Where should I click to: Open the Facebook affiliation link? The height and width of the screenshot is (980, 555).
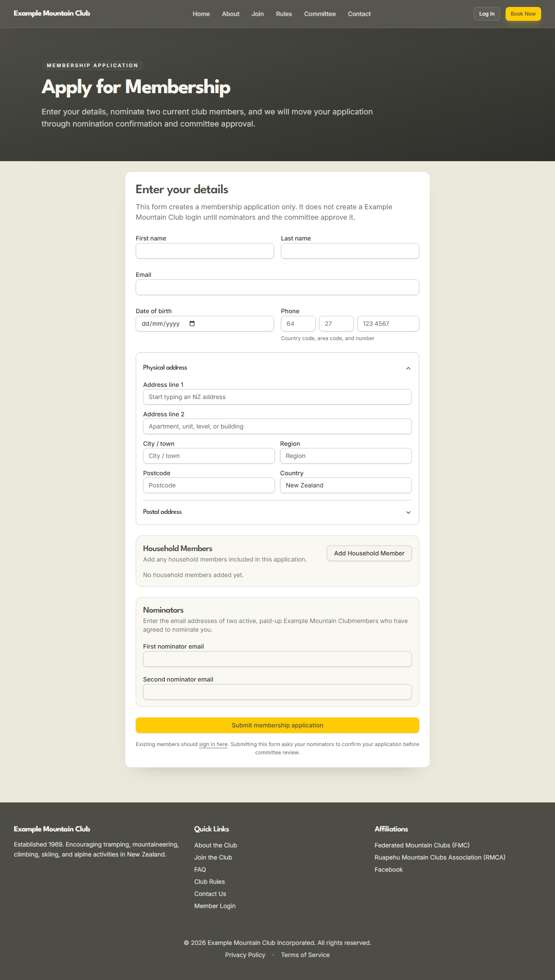click(x=389, y=870)
